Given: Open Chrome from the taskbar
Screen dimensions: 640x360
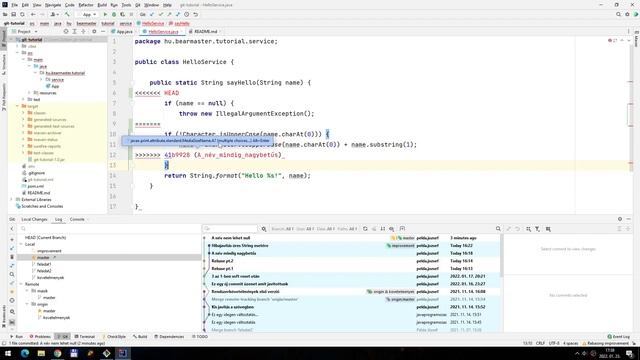Looking at the screenshot, I should (x=58, y=353).
